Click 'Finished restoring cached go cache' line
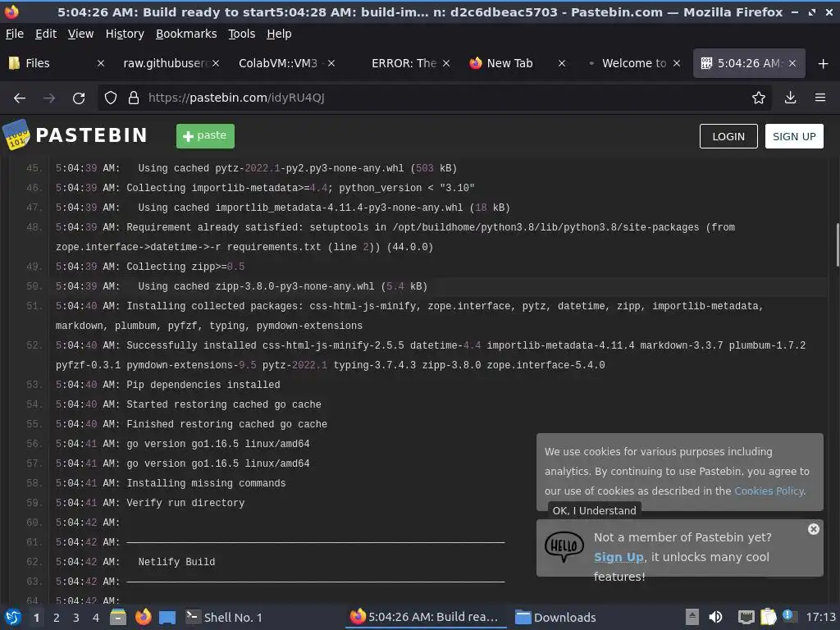This screenshot has height=630, width=840. pos(226,424)
